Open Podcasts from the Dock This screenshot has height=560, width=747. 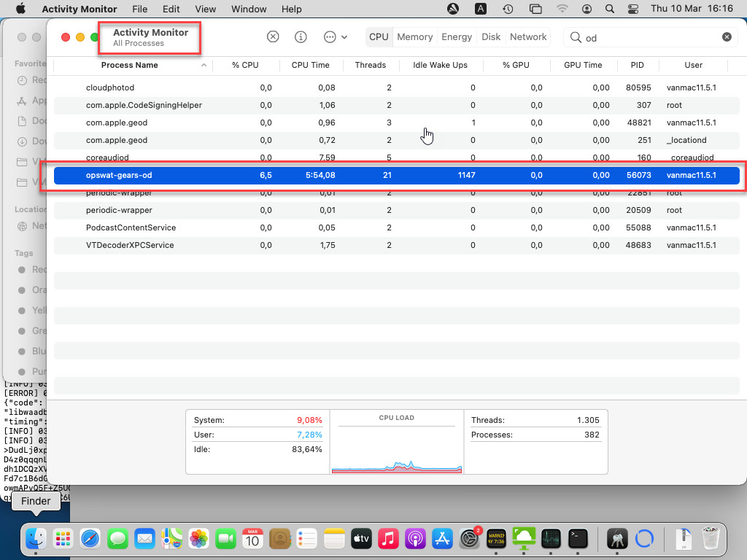[415, 539]
